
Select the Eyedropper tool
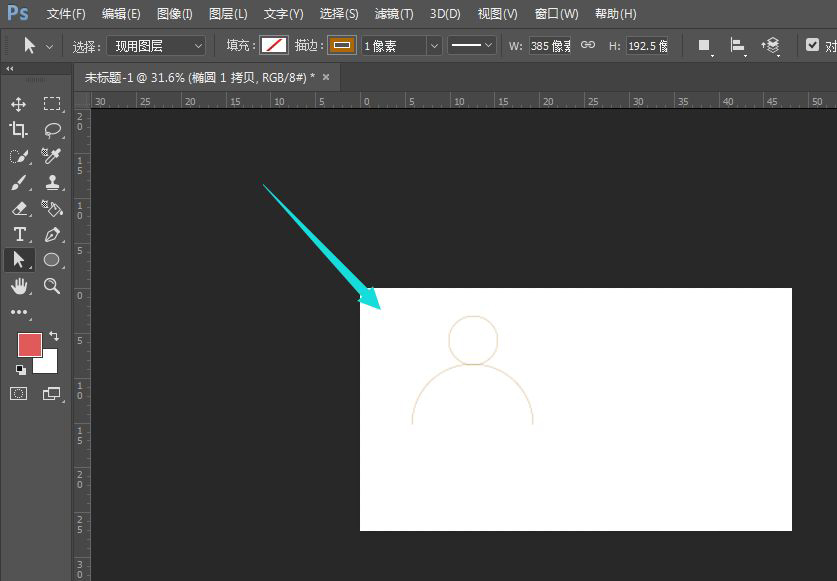click(52, 156)
